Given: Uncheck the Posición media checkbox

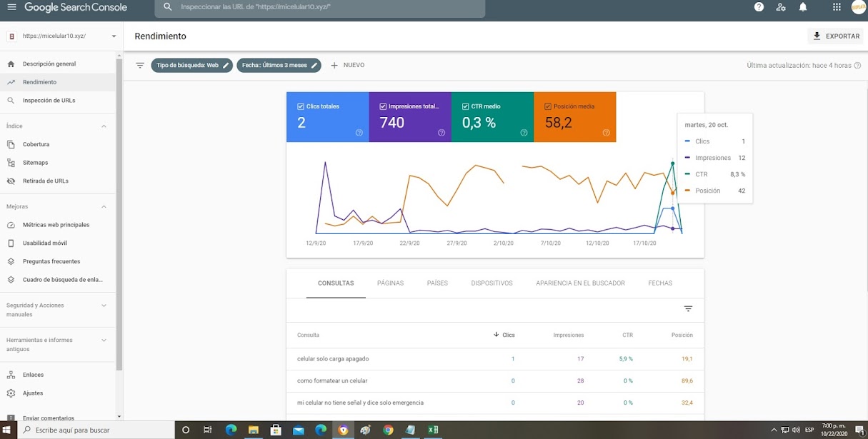Looking at the screenshot, I should [x=548, y=106].
